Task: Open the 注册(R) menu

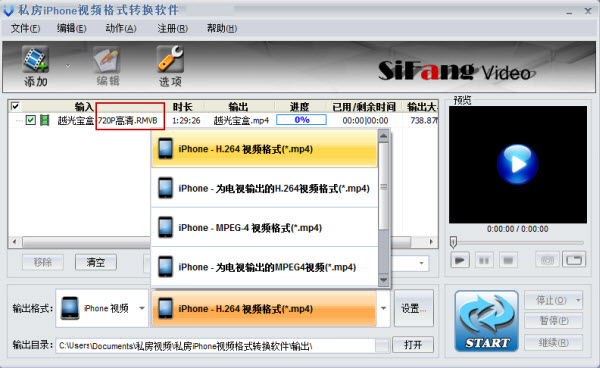Action: [172, 29]
